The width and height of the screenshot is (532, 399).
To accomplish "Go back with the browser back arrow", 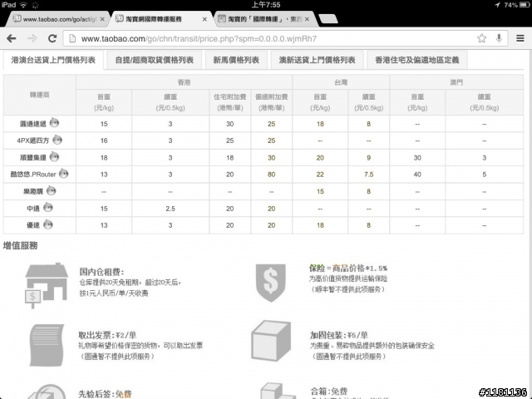I will tap(12, 38).
